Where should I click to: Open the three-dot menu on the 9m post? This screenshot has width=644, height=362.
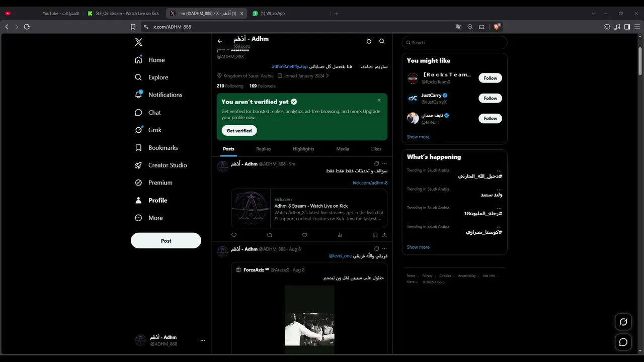[x=384, y=163]
